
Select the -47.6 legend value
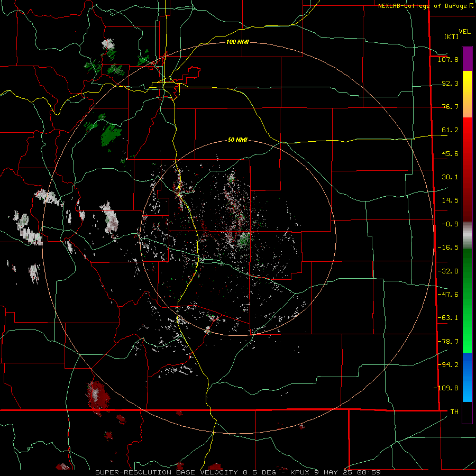click(x=448, y=295)
